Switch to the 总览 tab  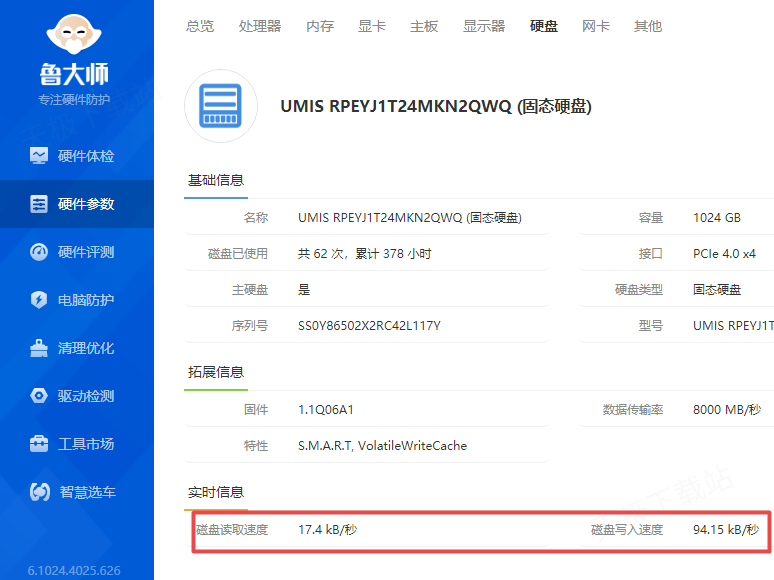tap(200, 26)
